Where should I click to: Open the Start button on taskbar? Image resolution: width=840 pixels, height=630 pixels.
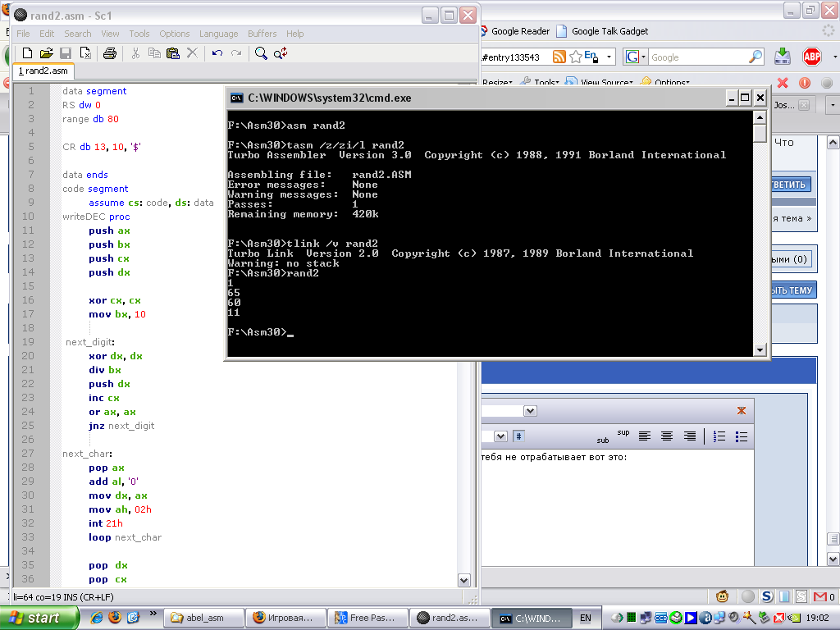(39, 618)
